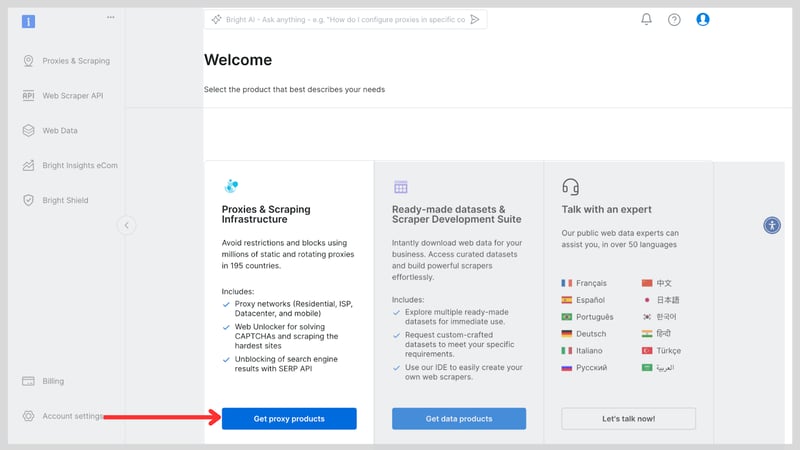Click the Web Data stack icon
This screenshot has height=450, width=800.
pyautogui.click(x=29, y=131)
